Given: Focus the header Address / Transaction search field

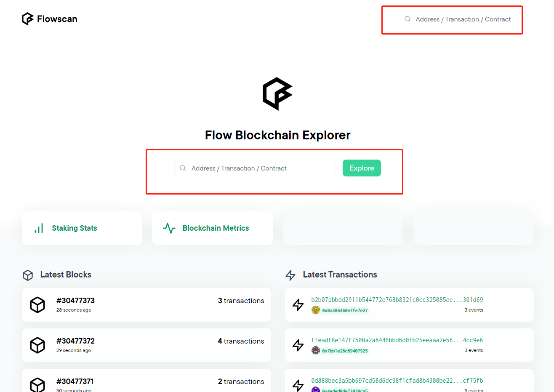Looking at the screenshot, I should pos(463,19).
